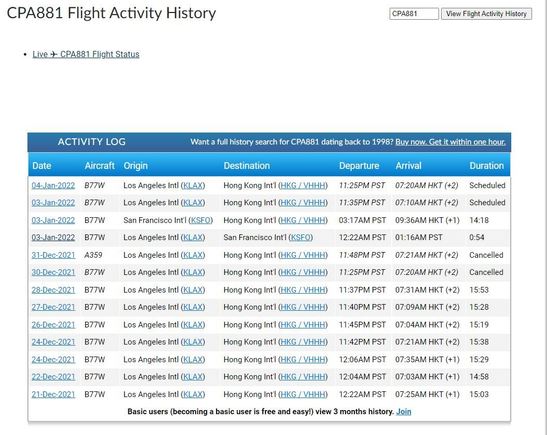The width and height of the screenshot is (547, 435).
Task: Click the Date column header
Action: coord(42,166)
